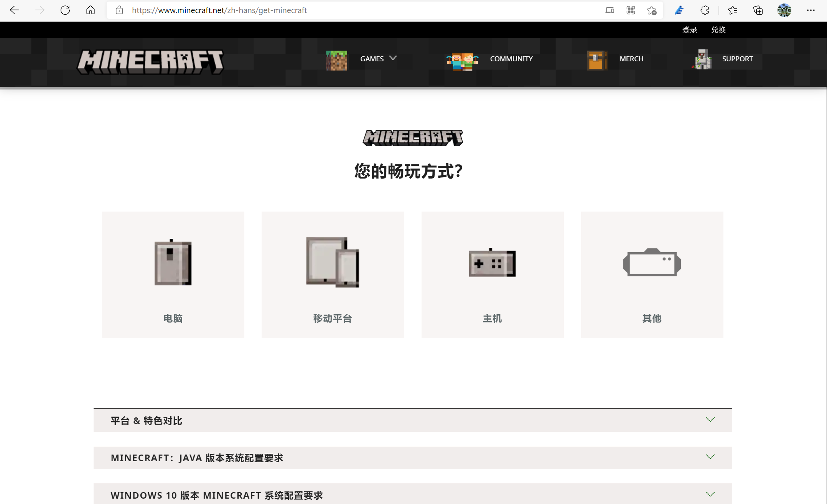Select the other devices handheld icon
The height and width of the screenshot is (504, 827).
click(x=652, y=263)
